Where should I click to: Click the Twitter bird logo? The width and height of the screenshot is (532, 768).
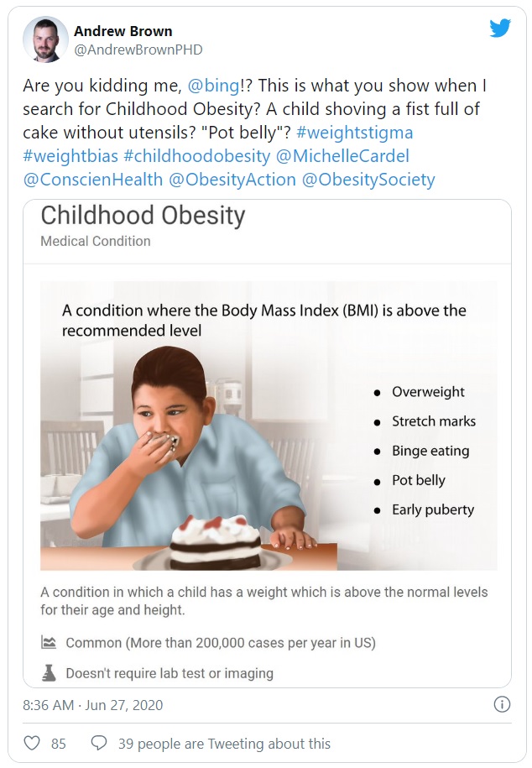point(501,28)
